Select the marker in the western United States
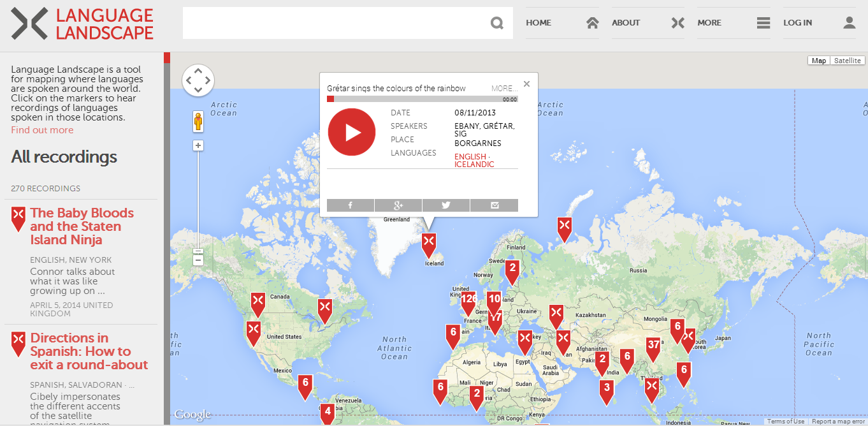868x426 pixels. click(254, 333)
